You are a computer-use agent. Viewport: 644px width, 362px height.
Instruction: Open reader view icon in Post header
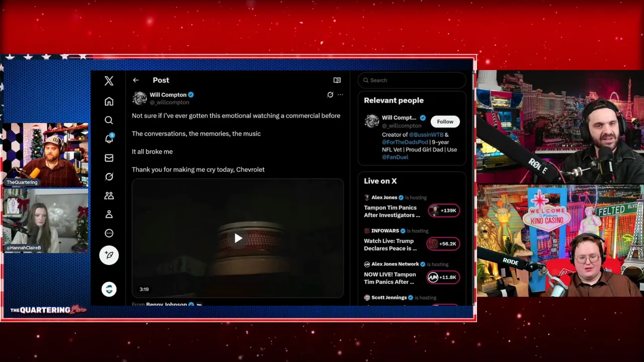[x=337, y=80]
